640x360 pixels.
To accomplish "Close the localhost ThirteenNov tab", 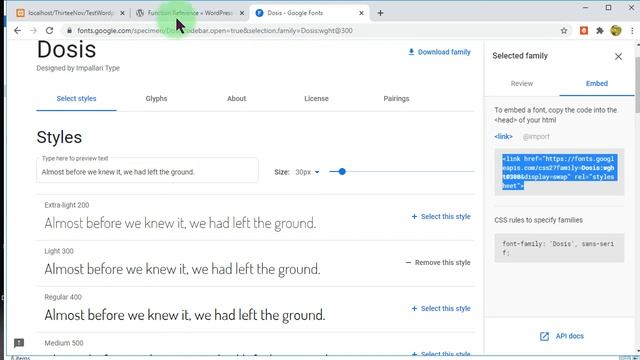I will click(122, 13).
